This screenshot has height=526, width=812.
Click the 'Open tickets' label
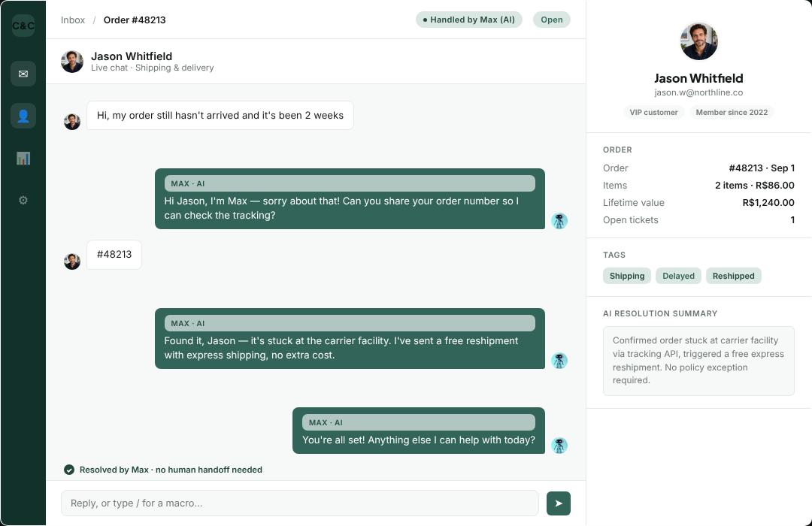[x=630, y=220]
